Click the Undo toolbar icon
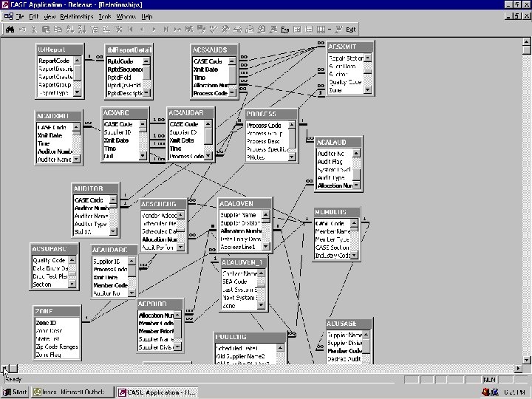 22,30
